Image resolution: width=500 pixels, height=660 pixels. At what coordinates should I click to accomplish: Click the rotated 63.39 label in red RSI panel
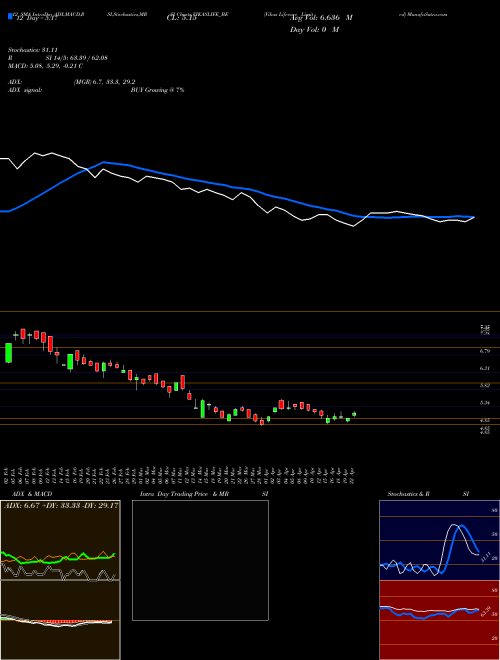point(488,610)
